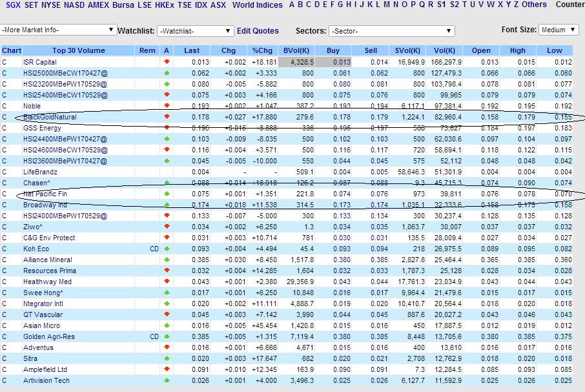Open chart link for Noble row

pyautogui.click(x=4, y=107)
